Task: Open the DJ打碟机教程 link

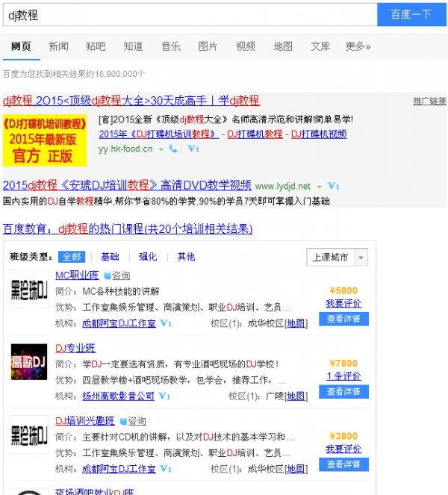Action: tap(255, 134)
